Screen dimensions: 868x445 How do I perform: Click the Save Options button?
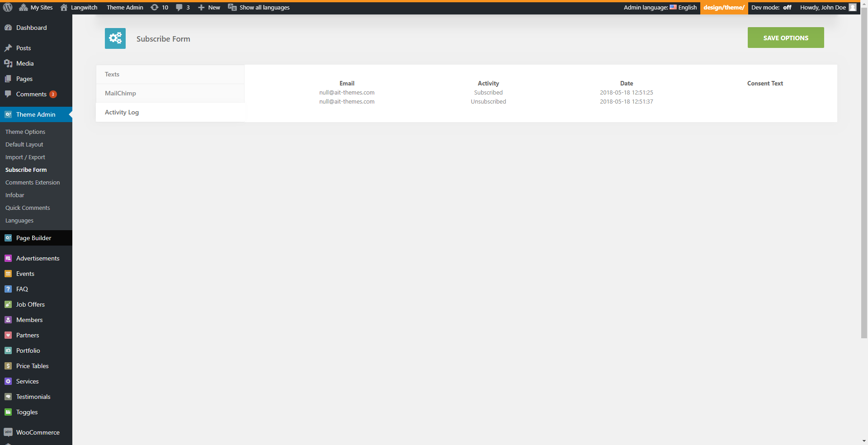click(x=786, y=38)
